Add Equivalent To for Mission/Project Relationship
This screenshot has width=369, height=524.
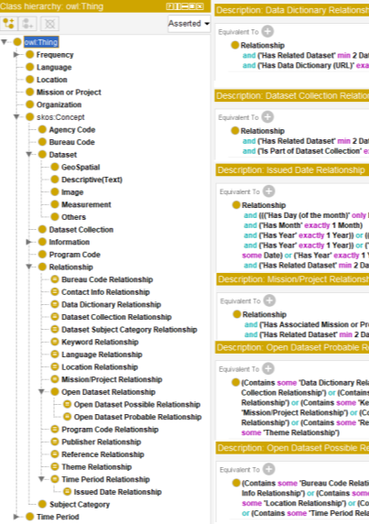(x=269, y=301)
